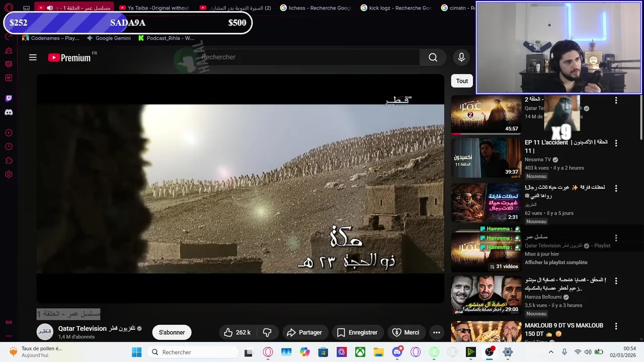The width and height of the screenshot is (644, 362).
Task: Click inside the video player area
Action: click(240, 189)
